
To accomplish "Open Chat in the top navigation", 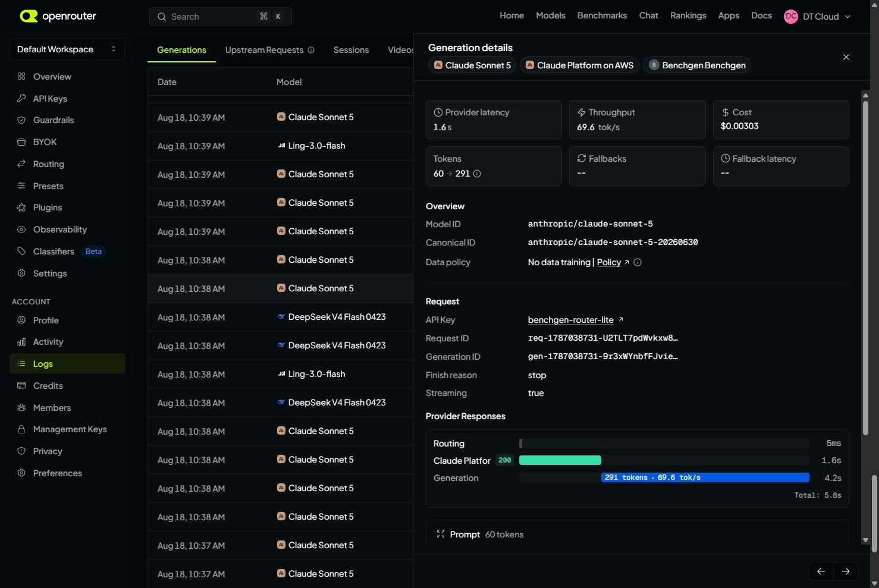I will 648,15.
